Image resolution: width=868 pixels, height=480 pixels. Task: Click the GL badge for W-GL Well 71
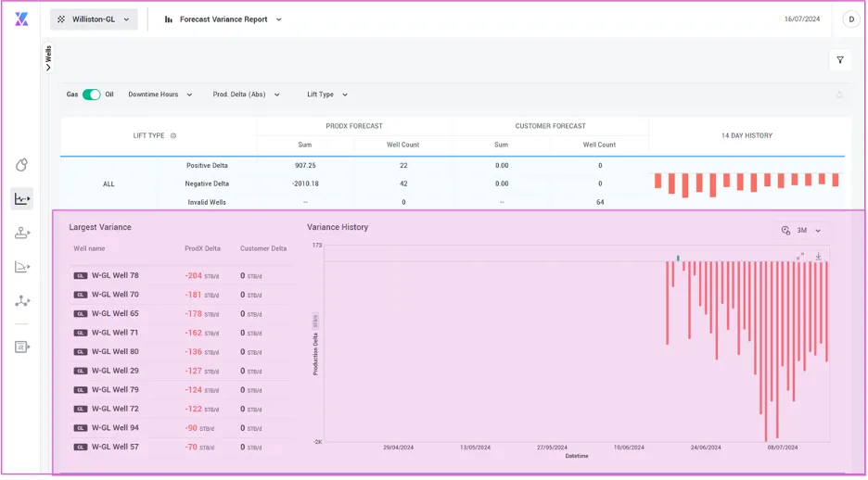coord(81,333)
